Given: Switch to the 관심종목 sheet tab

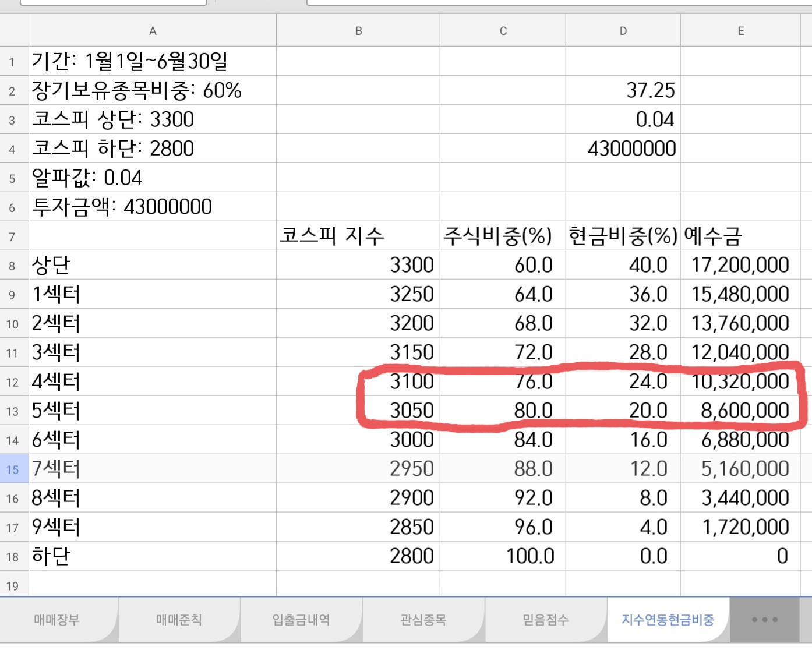Looking at the screenshot, I should click(423, 620).
